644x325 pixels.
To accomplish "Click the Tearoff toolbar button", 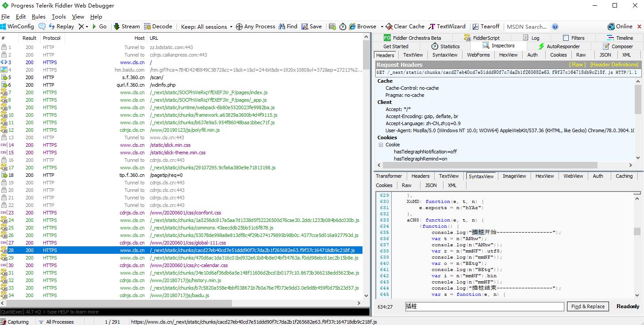I will (486, 27).
